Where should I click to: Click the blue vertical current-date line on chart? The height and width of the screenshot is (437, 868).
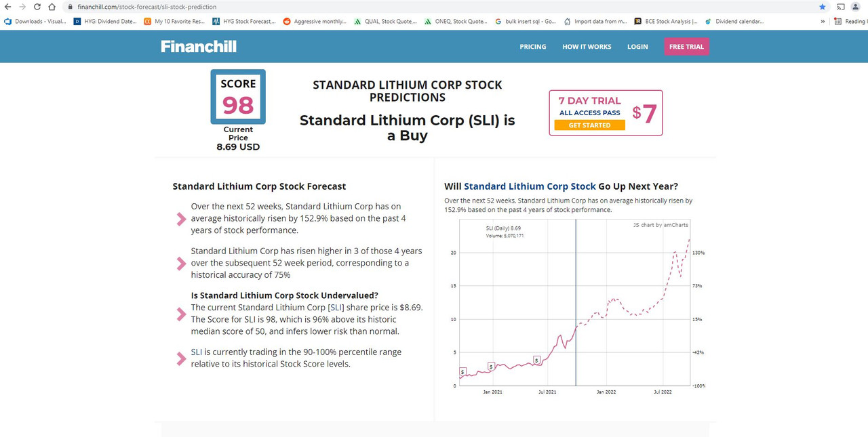click(x=576, y=303)
